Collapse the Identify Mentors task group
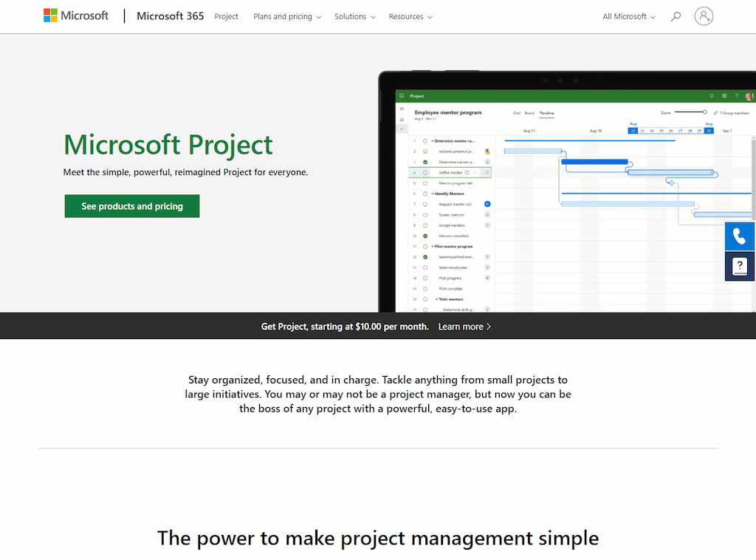Screen dimensions: 756x560 [x=433, y=194]
